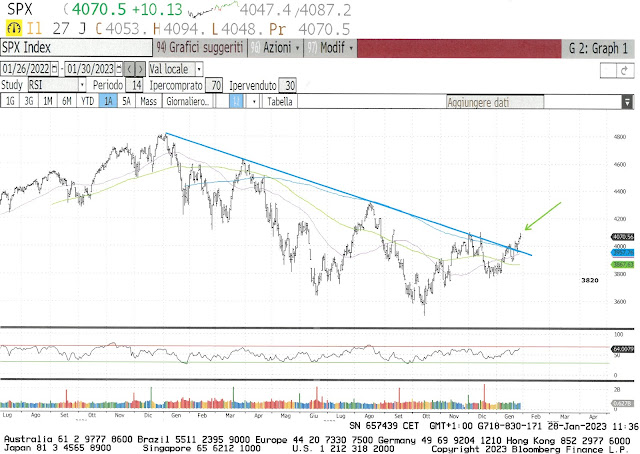Open the end date calendar picker
The height and width of the screenshot is (454, 640).
pyautogui.click(x=119, y=69)
